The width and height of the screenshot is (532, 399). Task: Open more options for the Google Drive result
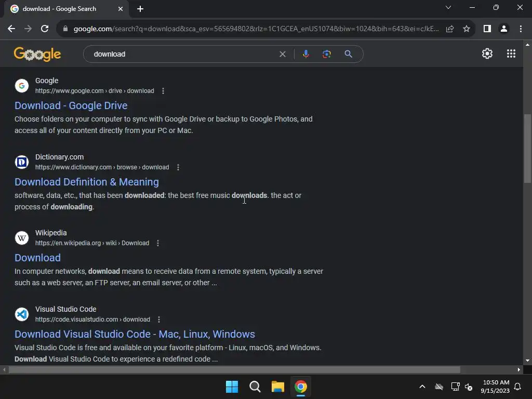[163, 91]
